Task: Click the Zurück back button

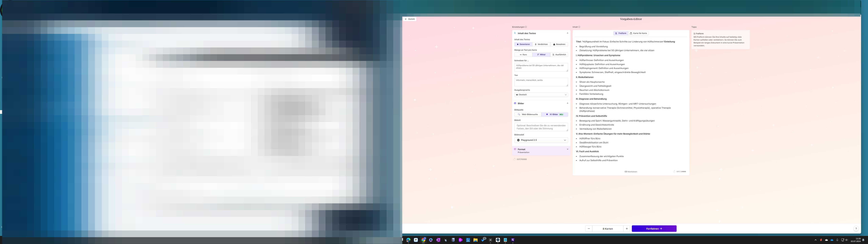Action: click(410, 19)
